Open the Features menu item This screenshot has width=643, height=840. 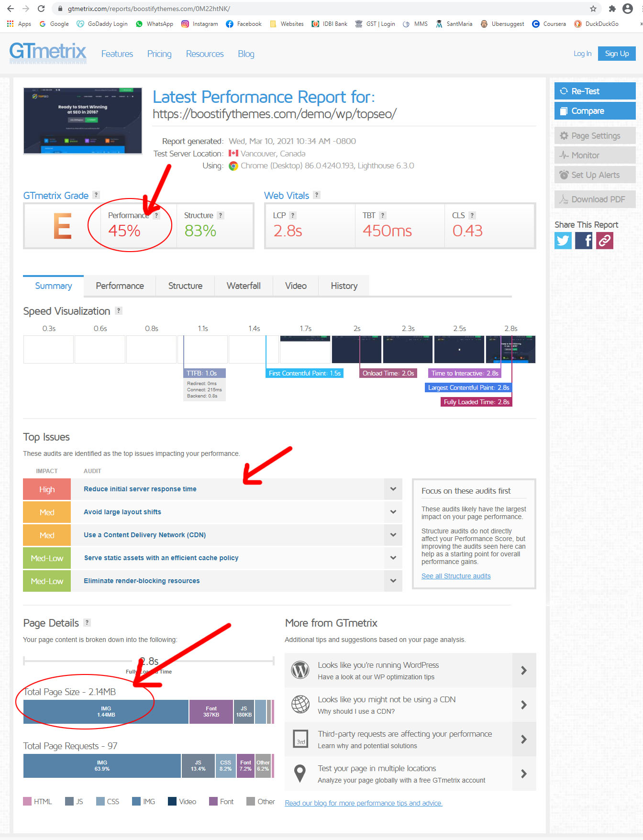(117, 54)
